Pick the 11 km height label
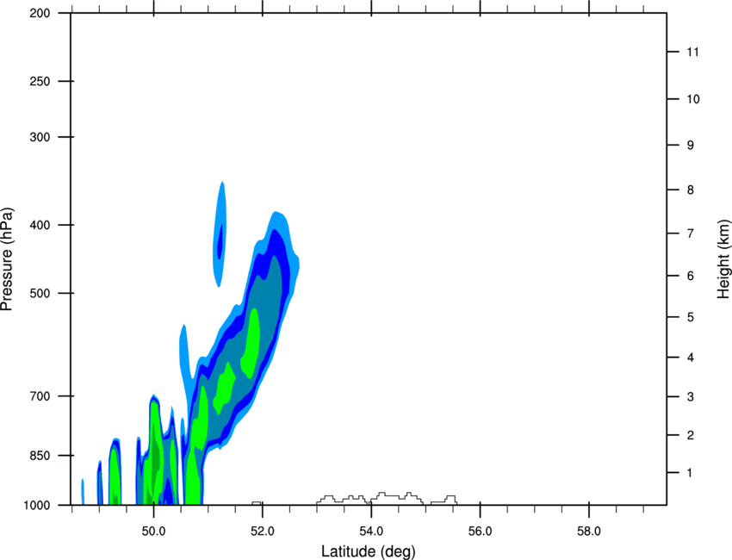The height and width of the screenshot is (560, 732). 693,52
